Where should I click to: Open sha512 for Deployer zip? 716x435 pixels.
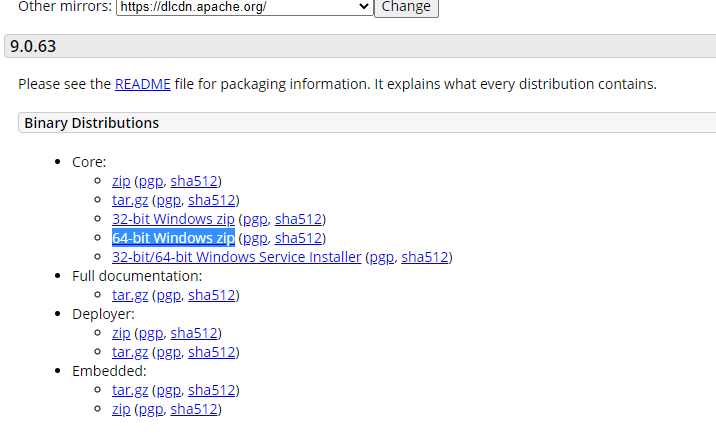point(194,333)
